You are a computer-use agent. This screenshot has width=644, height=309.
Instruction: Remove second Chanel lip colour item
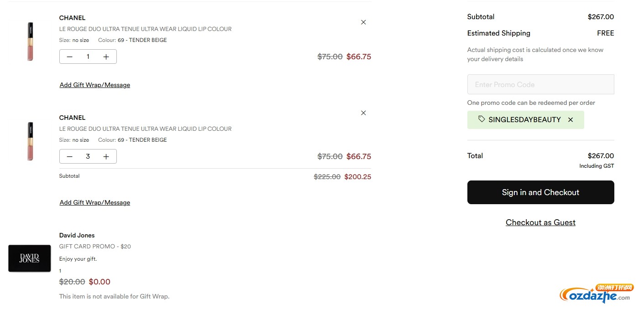363,113
